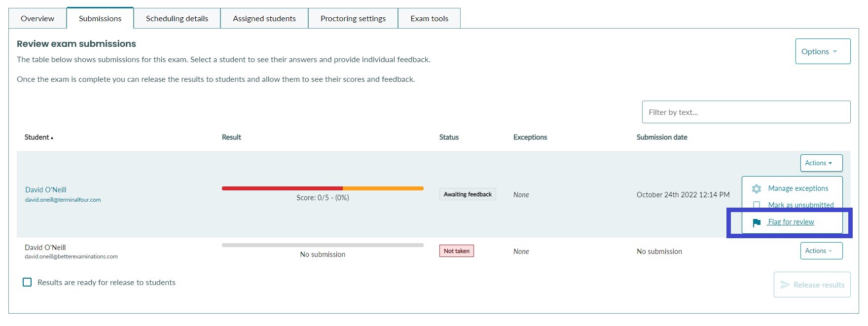868x326 pixels.
Task: Click the paper plane icon on Release results
Action: click(785, 285)
